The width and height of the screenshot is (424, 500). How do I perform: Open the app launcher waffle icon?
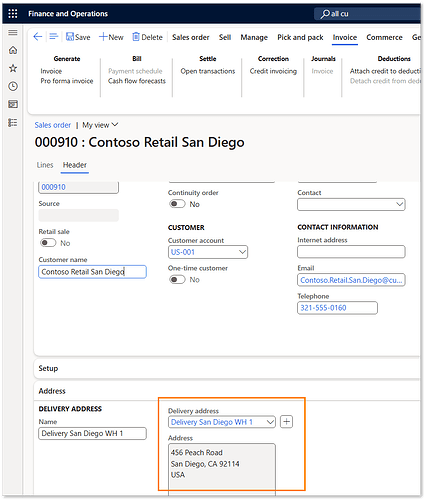[13, 14]
